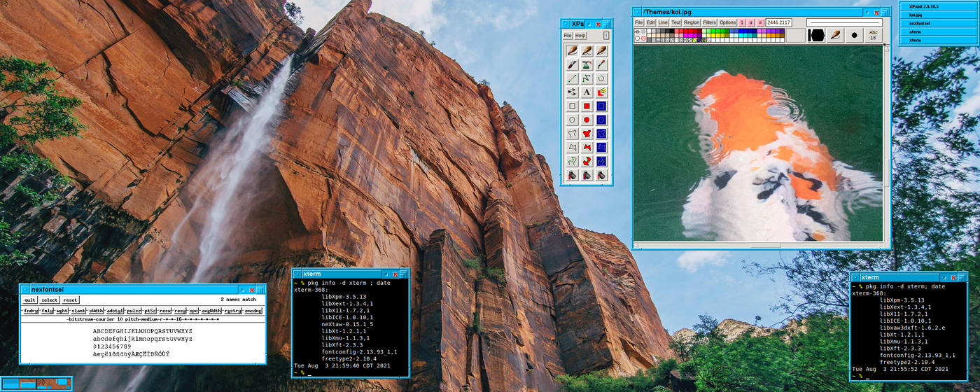Open the pxlsz dropdown in nexfontsel

click(134, 310)
